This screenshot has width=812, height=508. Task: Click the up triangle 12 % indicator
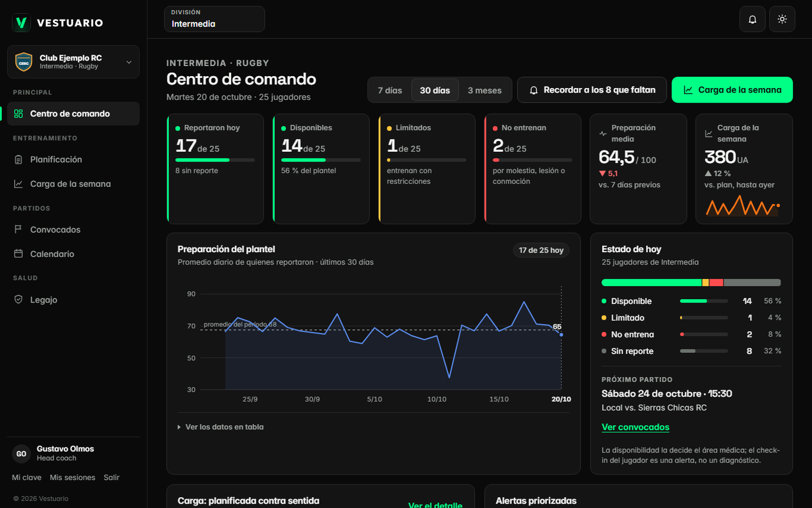pyautogui.click(x=717, y=173)
